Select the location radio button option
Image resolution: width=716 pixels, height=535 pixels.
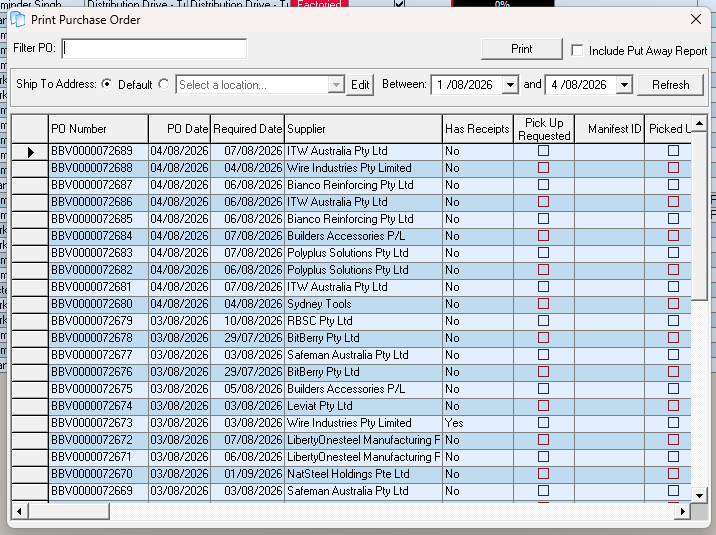(163, 84)
